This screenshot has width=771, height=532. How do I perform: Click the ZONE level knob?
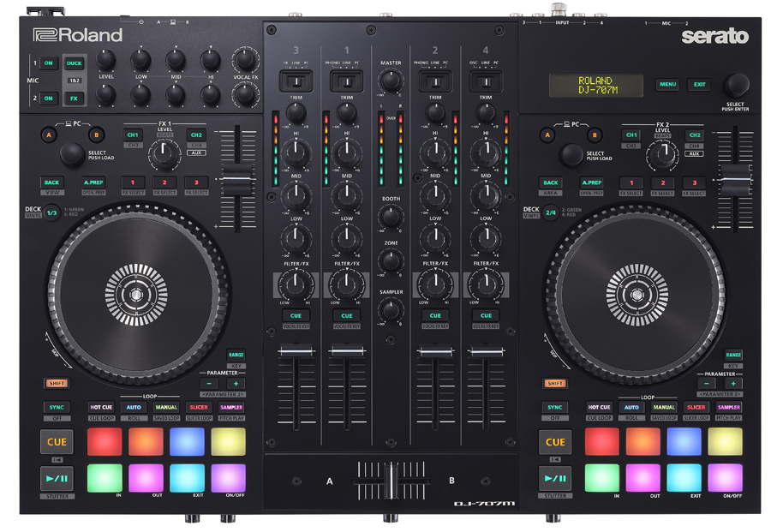pos(391,260)
